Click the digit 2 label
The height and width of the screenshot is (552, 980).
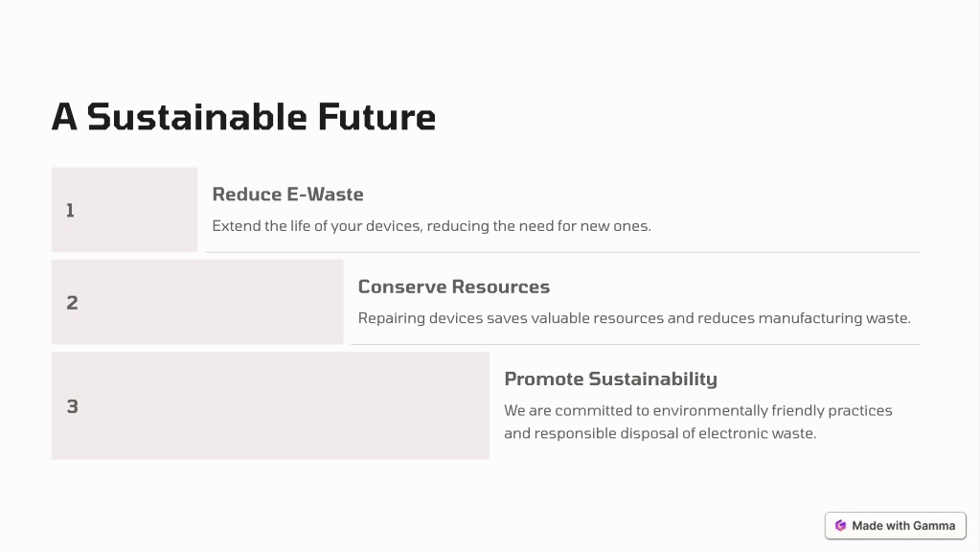[x=72, y=303]
